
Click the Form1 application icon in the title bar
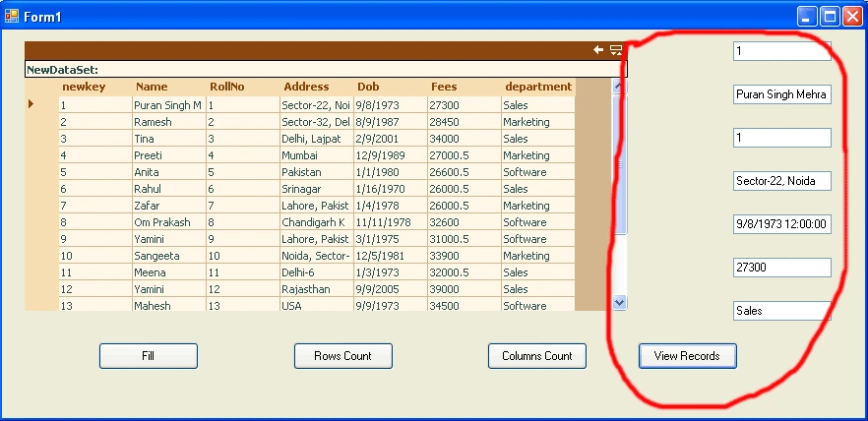[11, 16]
